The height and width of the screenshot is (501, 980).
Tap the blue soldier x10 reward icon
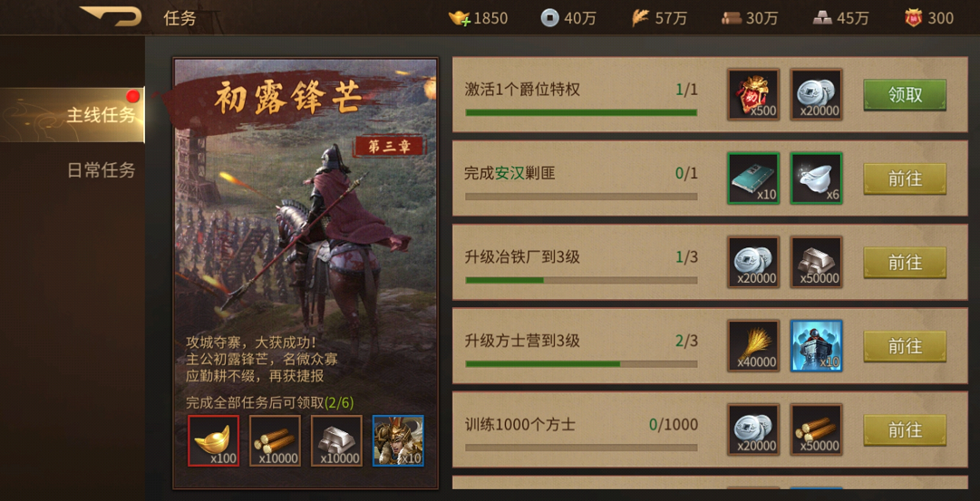click(x=816, y=345)
